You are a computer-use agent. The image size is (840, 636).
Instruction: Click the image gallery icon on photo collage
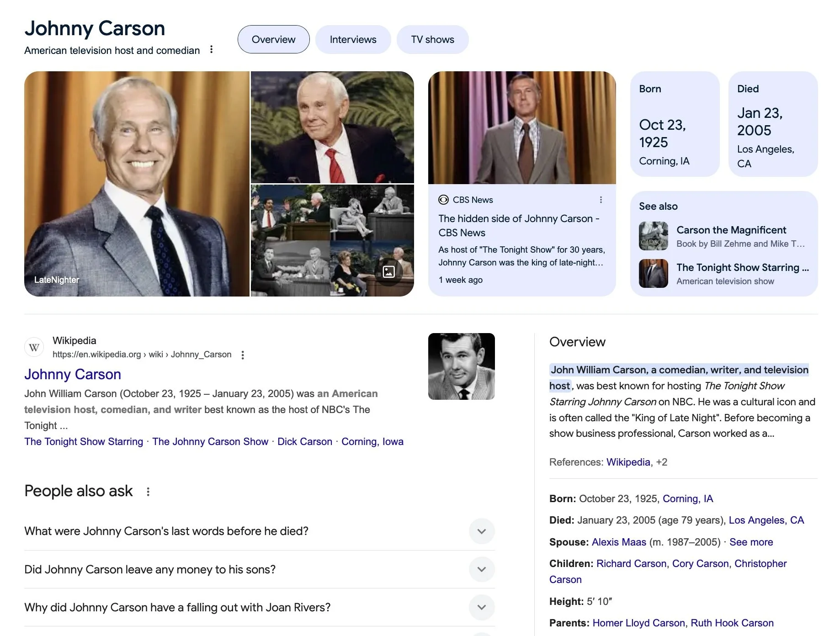coord(388,272)
